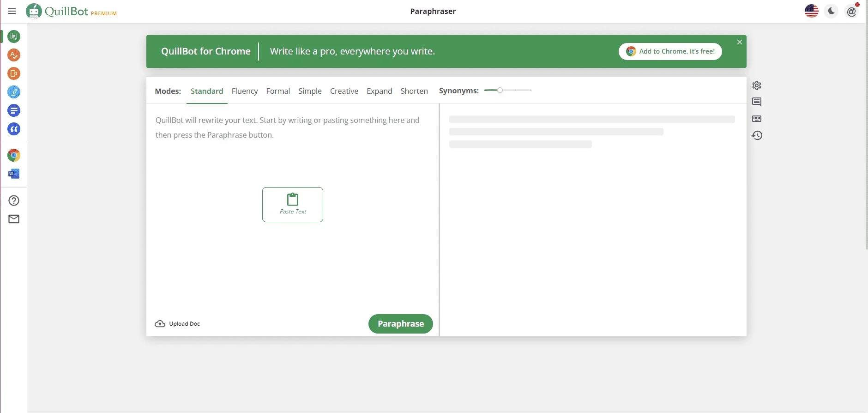Click the Paraphraser page title
The image size is (868, 413).
[433, 11]
